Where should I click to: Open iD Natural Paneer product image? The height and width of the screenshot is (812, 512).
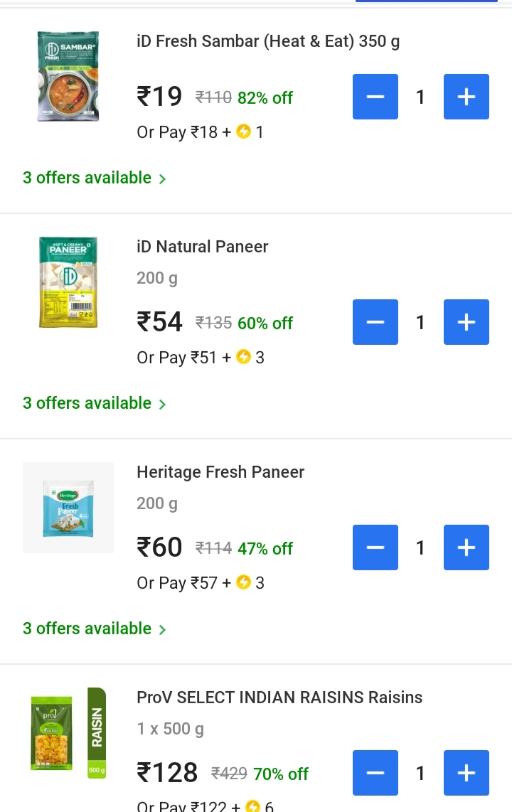point(68,283)
